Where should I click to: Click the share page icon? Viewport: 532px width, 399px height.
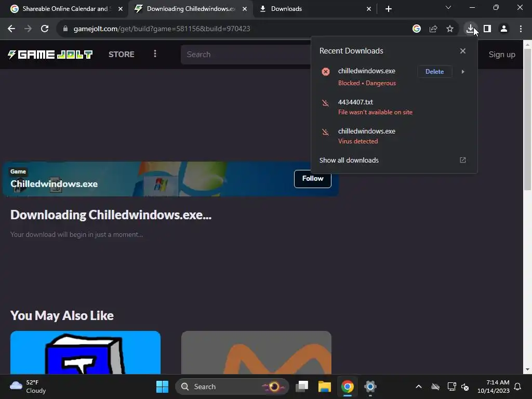tap(433, 29)
